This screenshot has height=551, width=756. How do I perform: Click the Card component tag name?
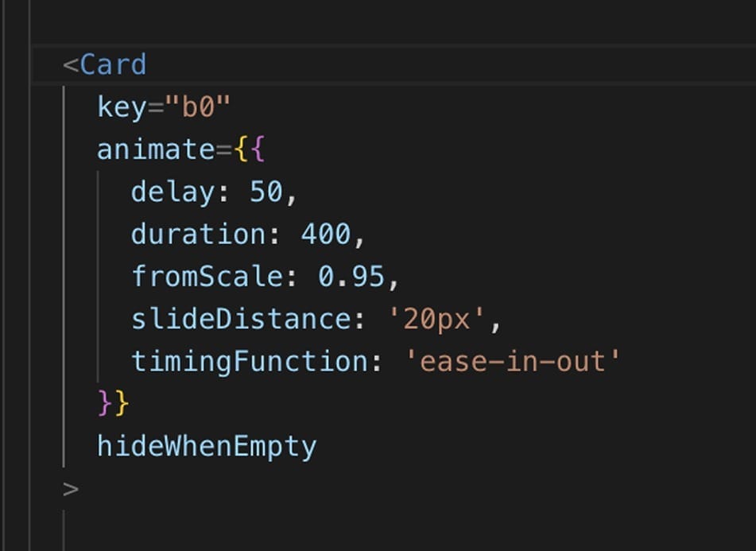coord(113,64)
